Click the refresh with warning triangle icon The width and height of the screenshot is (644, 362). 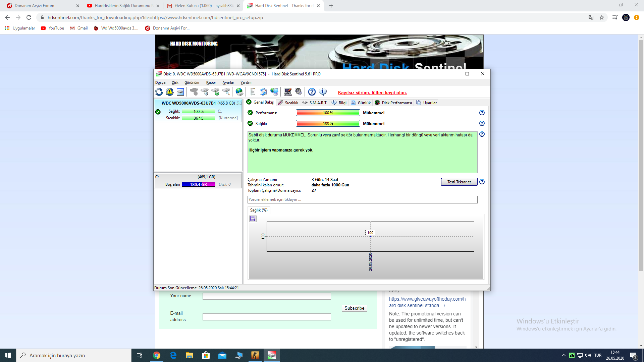(170, 92)
